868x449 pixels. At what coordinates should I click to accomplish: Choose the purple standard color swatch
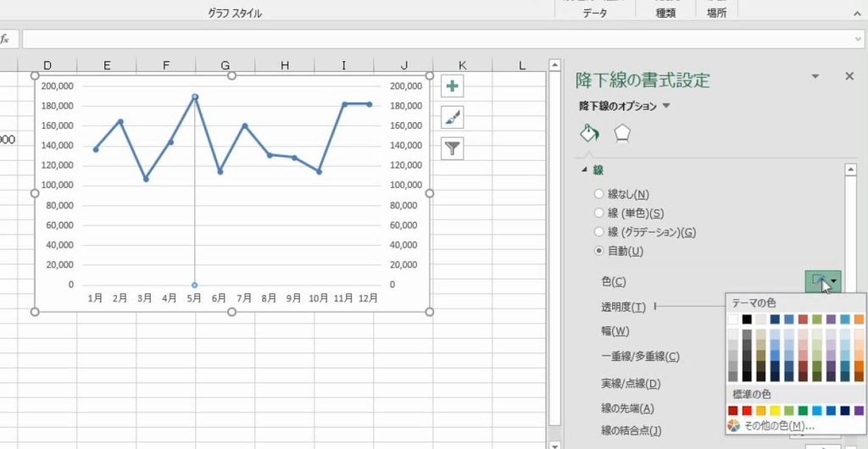click(x=860, y=410)
